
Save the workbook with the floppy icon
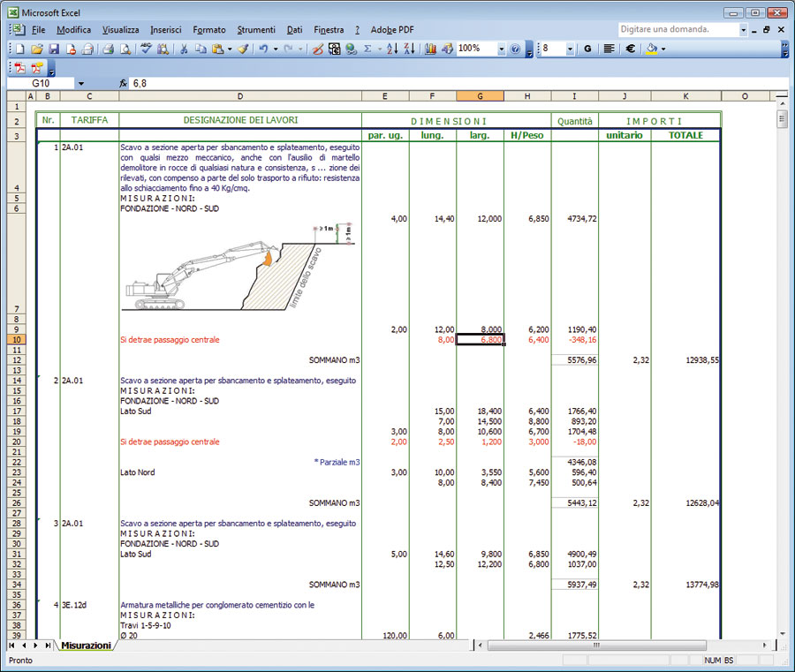(54, 49)
